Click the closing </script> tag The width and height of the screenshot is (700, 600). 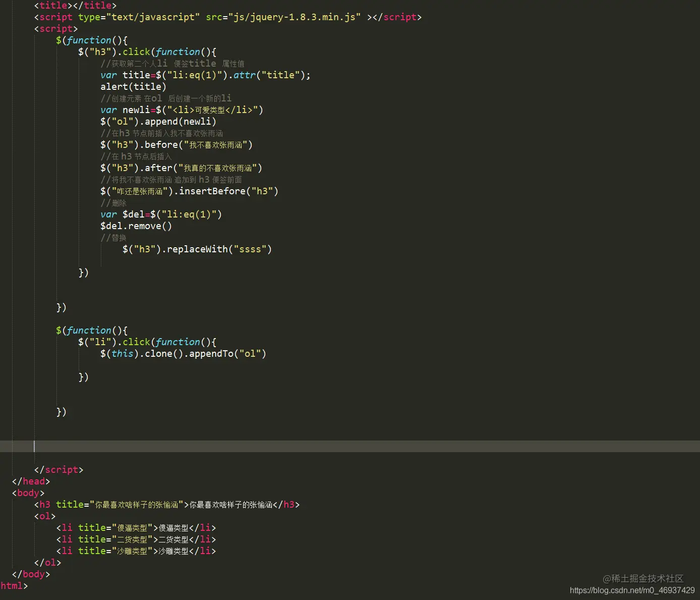click(x=59, y=470)
